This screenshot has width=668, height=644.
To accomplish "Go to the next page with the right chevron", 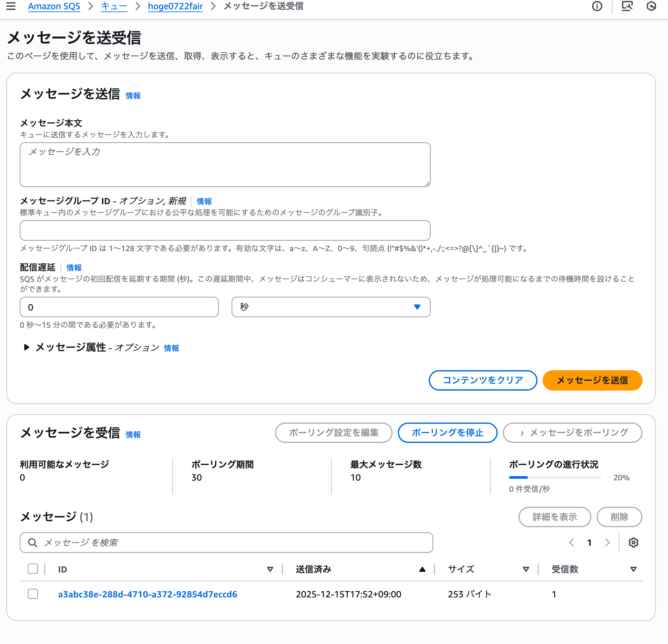I will coord(607,543).
